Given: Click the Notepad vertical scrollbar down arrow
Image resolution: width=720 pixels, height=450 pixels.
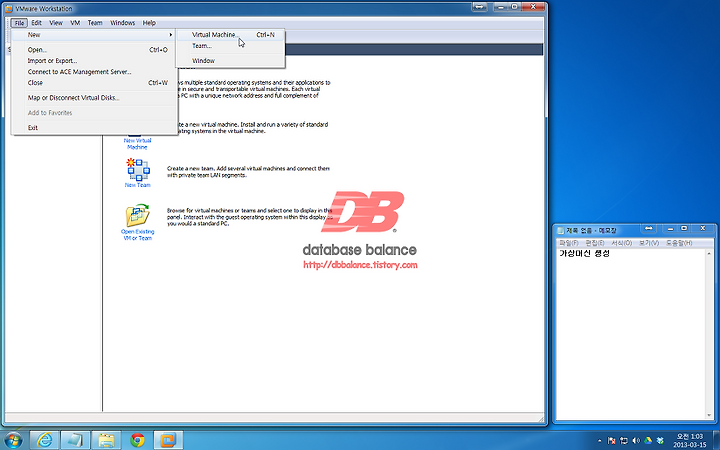Looking at the screenshot, I should pyautogui.click(x=709, y=415).
